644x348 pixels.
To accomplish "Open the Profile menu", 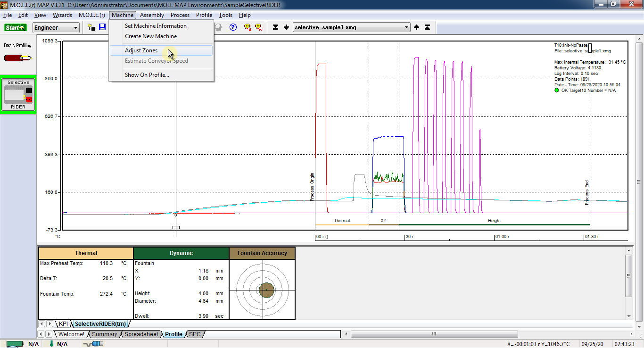I will 204,15.
